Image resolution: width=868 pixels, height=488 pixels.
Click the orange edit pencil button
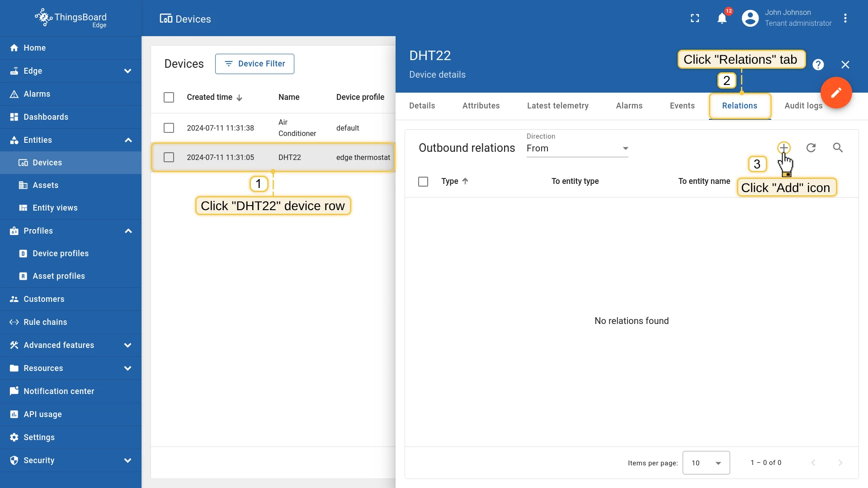836,93
